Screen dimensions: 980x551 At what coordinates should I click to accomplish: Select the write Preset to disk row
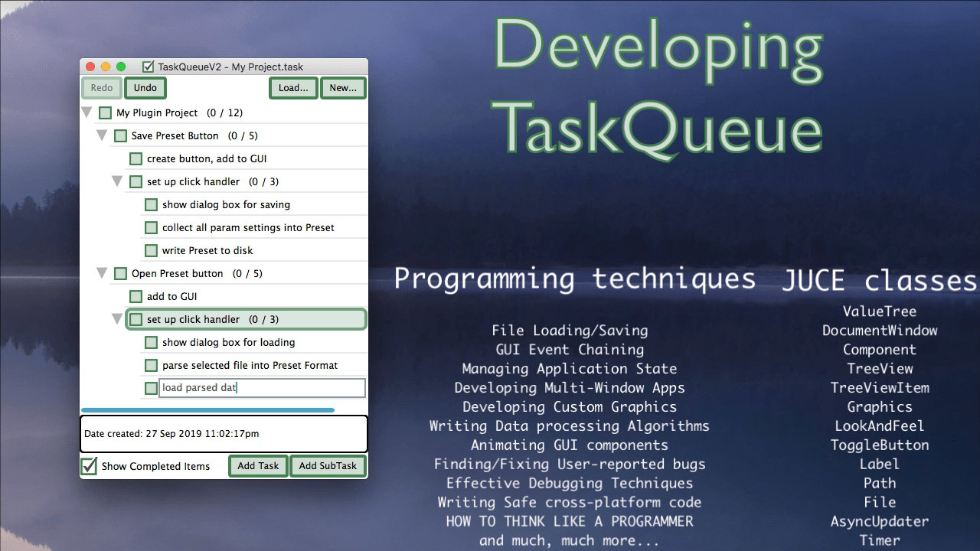(x=254, y=251)
